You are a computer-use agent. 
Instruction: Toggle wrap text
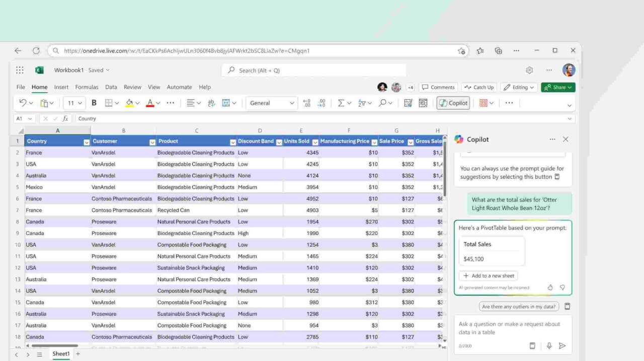211,103
